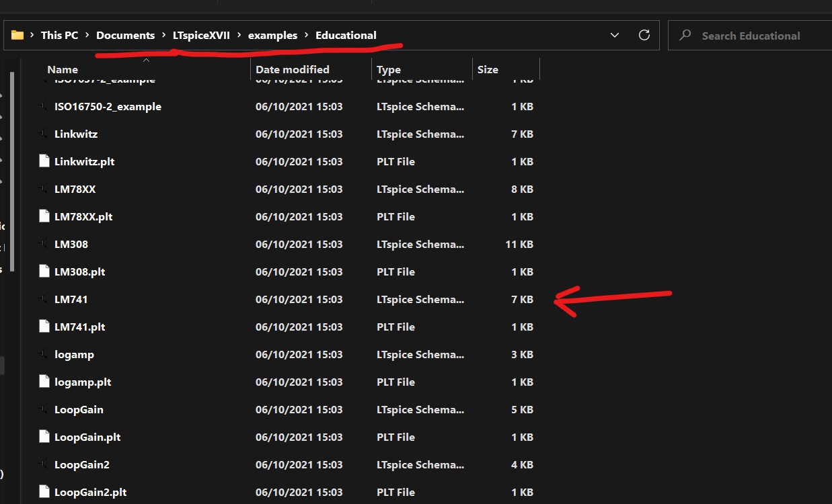Click LTspice icon of ISO16750-2_example
Image resolution: width=832 pixels, height=504 pixels.
(x=44, y=106)
